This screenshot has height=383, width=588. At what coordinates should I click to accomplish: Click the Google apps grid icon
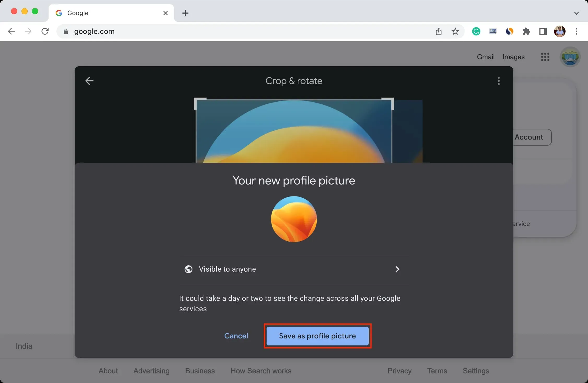[545, 57]
